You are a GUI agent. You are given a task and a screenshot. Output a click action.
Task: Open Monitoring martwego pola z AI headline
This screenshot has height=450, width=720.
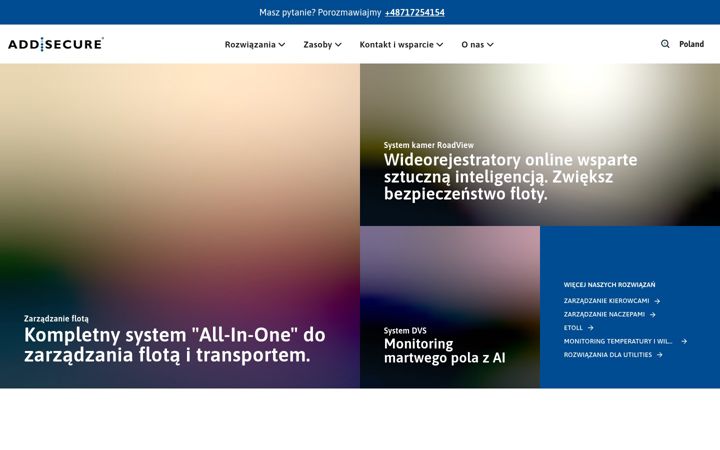tap(444, 351)
